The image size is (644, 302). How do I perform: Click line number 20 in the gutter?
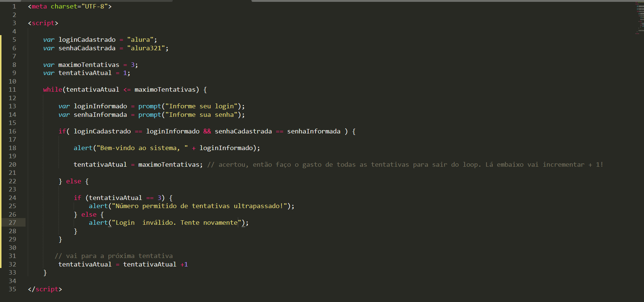tap(12, 164)
